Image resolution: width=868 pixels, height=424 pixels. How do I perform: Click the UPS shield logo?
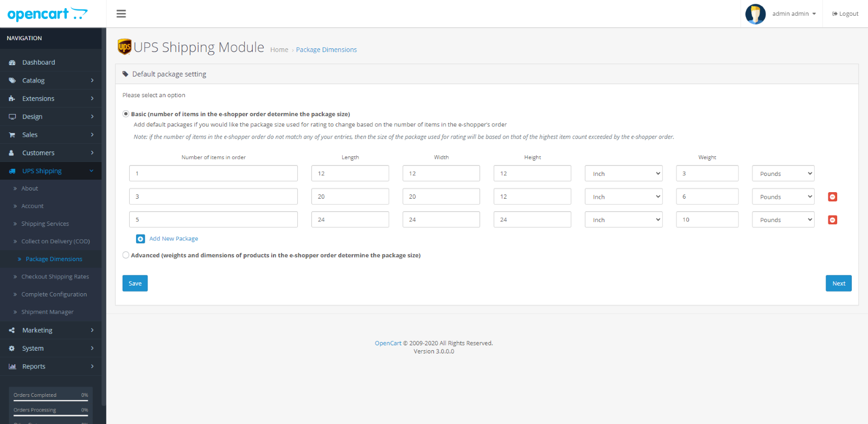pyautogui.click(x=125, y=47)
